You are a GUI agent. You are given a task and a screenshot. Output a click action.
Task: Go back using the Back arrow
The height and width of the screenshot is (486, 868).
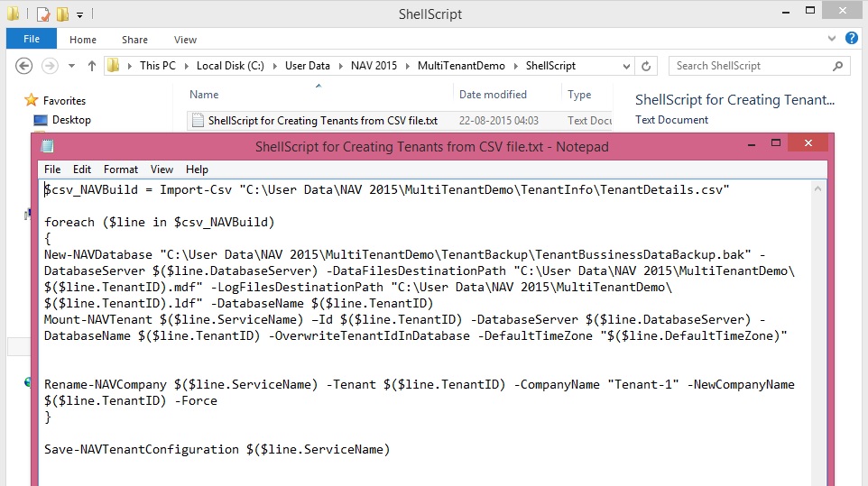click(24, 66)
